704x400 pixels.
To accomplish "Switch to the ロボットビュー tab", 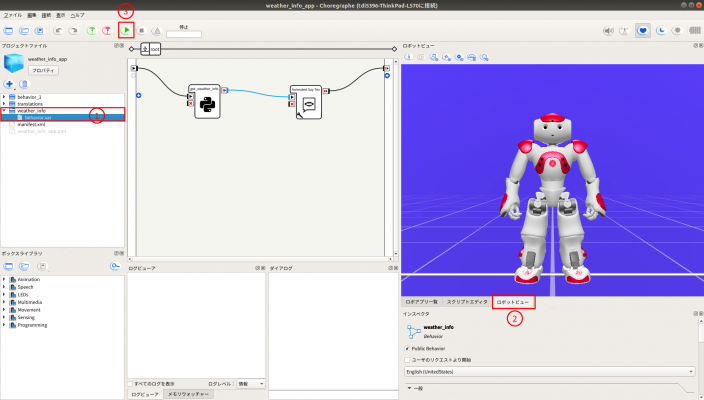I will tap(513, 301).
